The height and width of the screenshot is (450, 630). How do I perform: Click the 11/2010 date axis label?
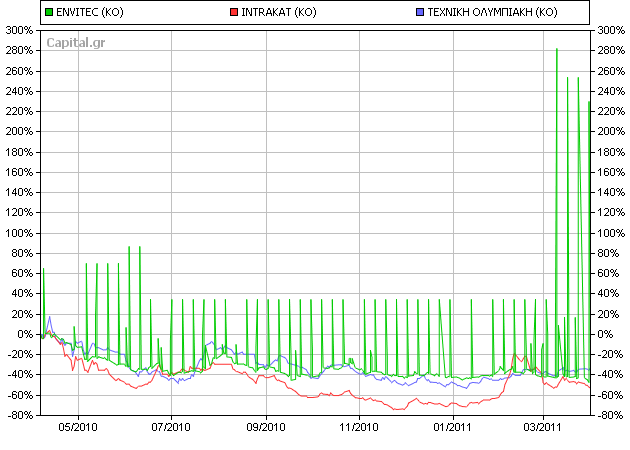359,427
